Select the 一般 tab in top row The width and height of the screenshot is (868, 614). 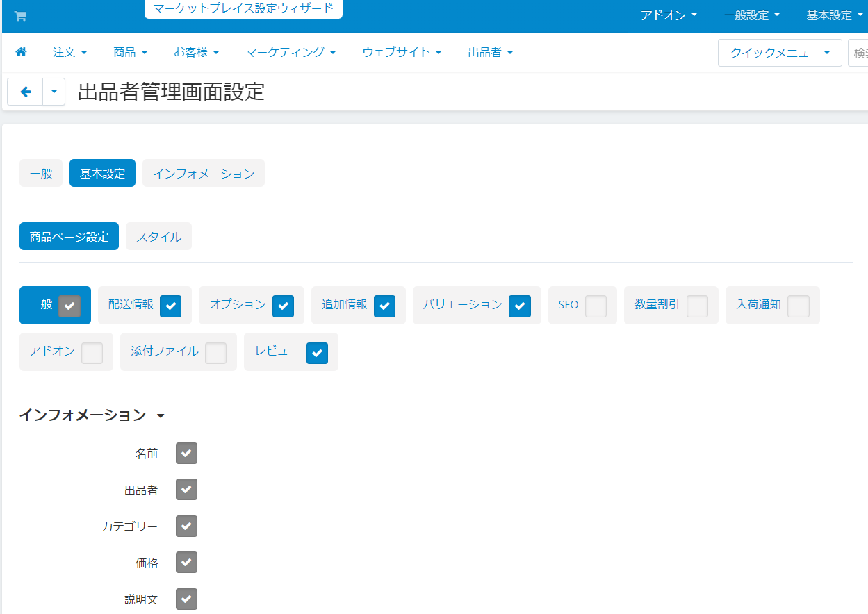coord(41,174)
